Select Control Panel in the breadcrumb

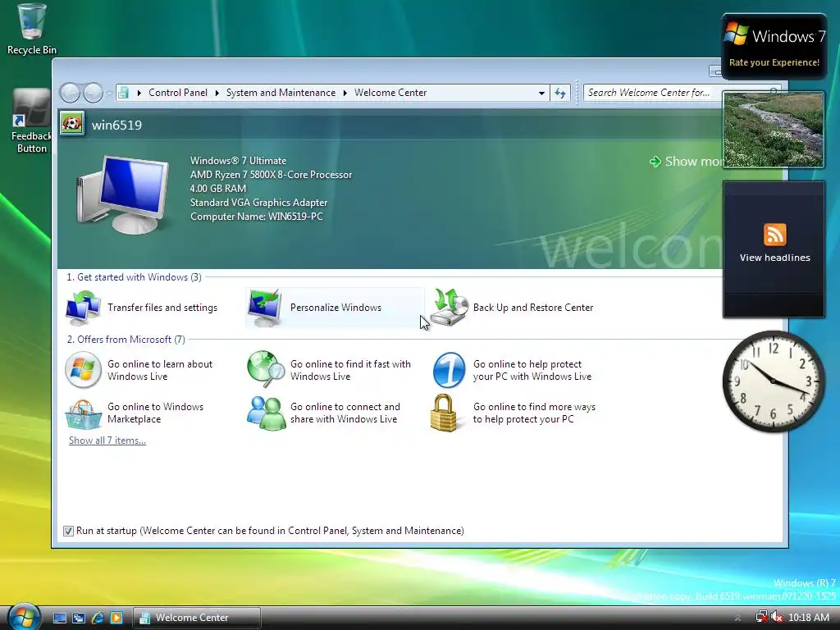pos(178,93)
